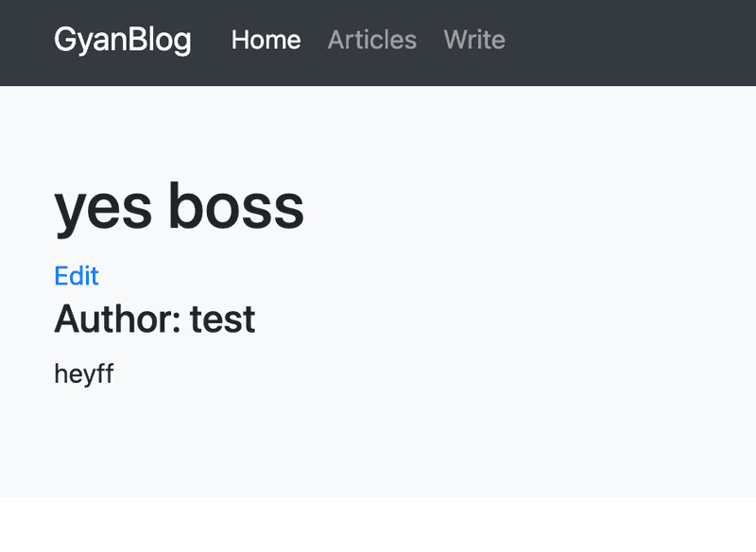Screen dimensions: 756x552
Task: Click the word "boss" in the title
Action: click(236, 206)
